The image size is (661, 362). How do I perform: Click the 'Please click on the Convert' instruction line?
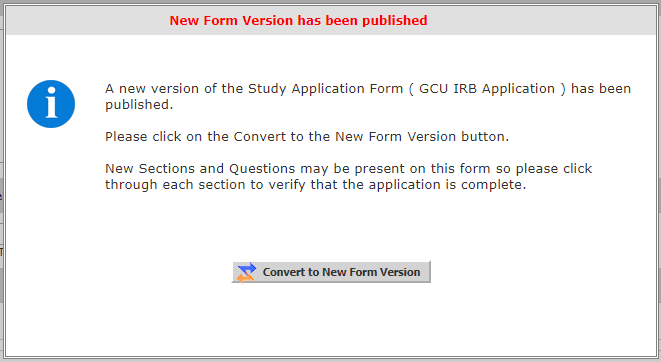coord(307,137)
